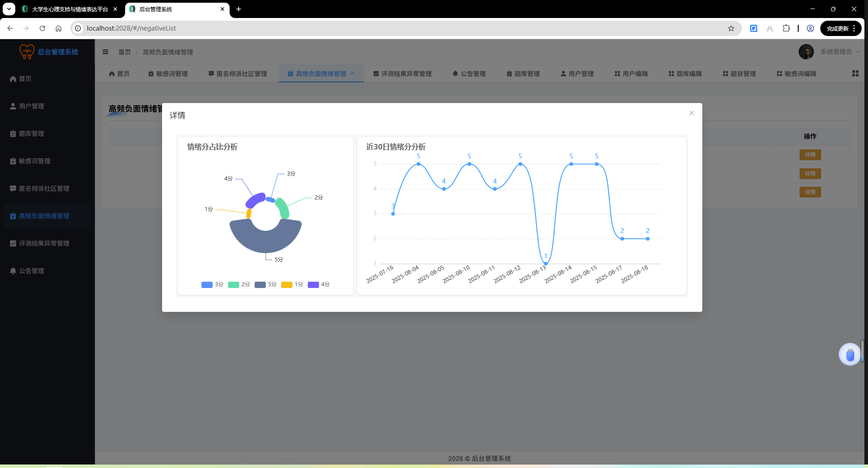The image size is (868, 468).
Task: Switch to the 匿名倾诉社区管理 page tab
Action: point(238,74)
